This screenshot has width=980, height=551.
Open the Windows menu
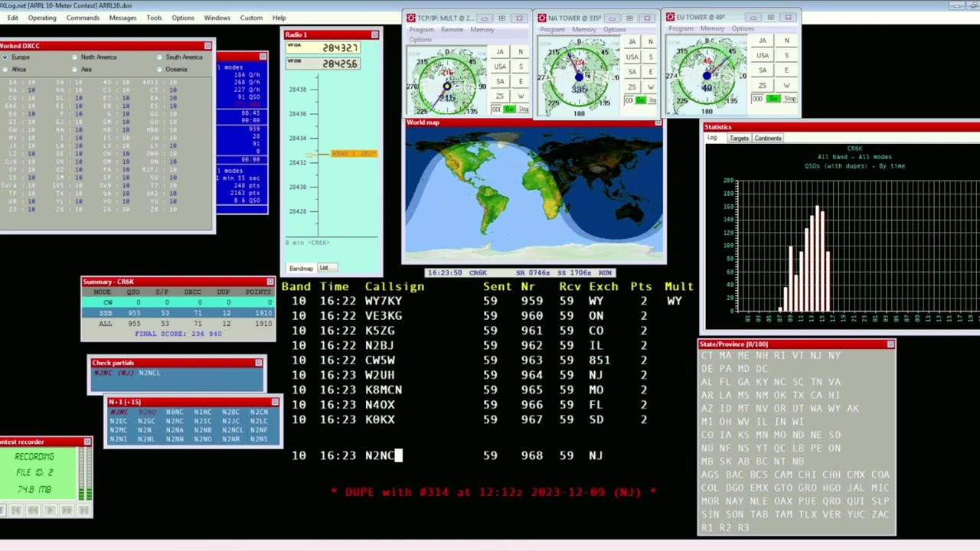point(217,18)
